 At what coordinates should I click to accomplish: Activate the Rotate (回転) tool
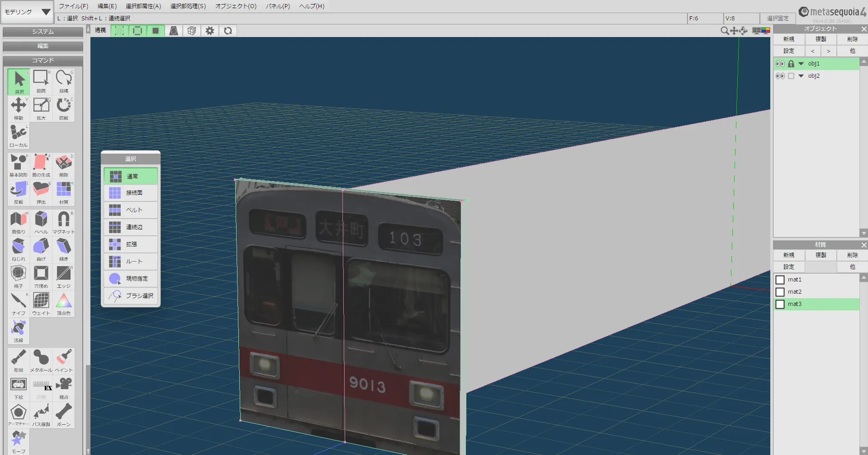64,108
